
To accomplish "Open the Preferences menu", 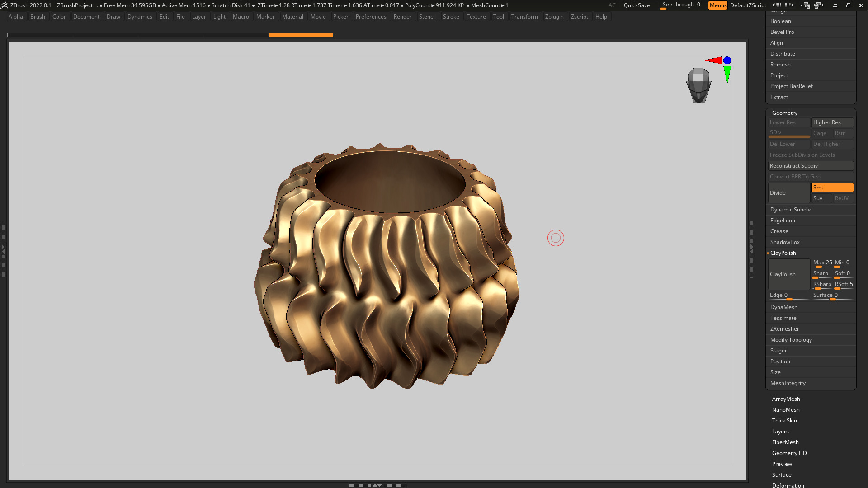I will 371,17.
